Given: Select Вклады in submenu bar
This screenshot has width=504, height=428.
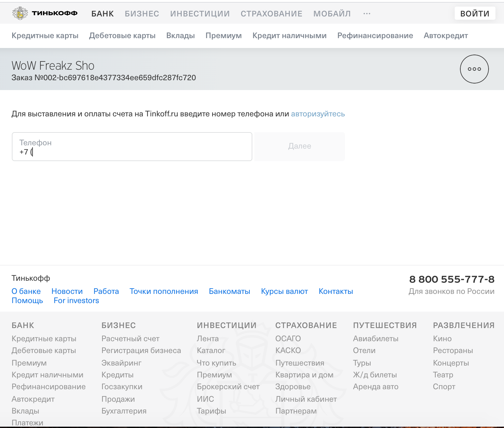Looking at the screenshot, I should [180, 36].
